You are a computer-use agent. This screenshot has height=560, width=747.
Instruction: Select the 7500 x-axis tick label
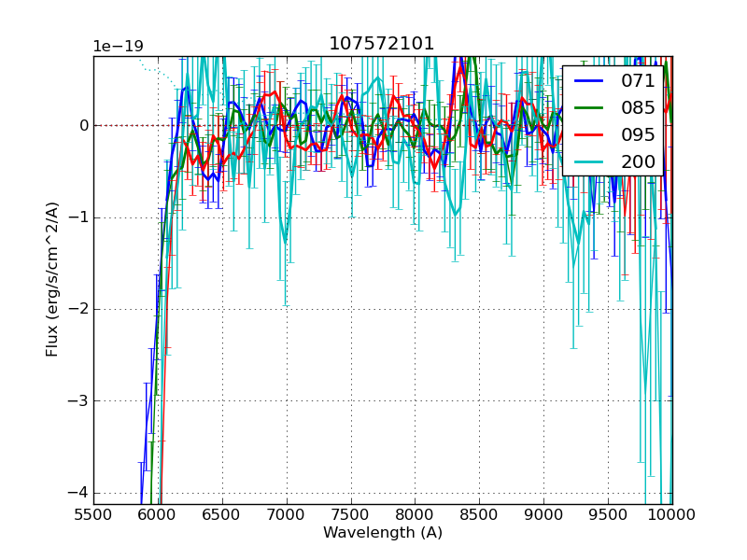pyautogui.click(x=351, y=514)
